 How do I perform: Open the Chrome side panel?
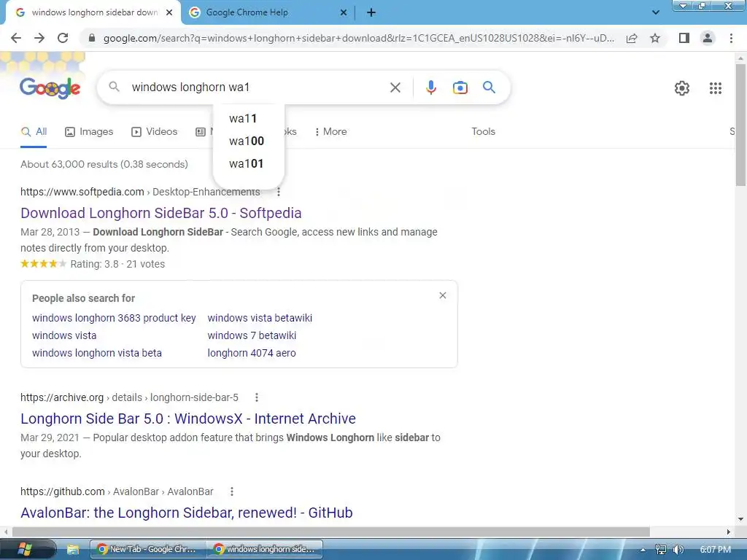(x=684, y=38)
